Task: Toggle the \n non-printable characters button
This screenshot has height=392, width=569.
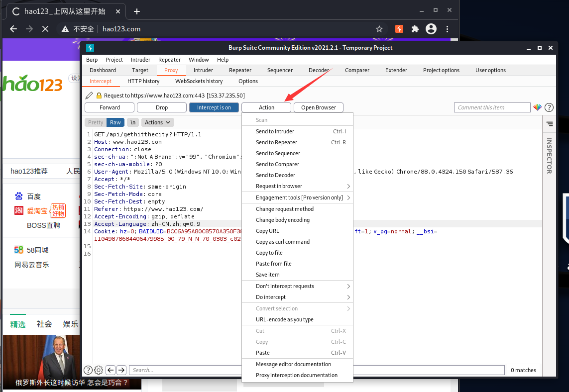Action: (133, 122)
